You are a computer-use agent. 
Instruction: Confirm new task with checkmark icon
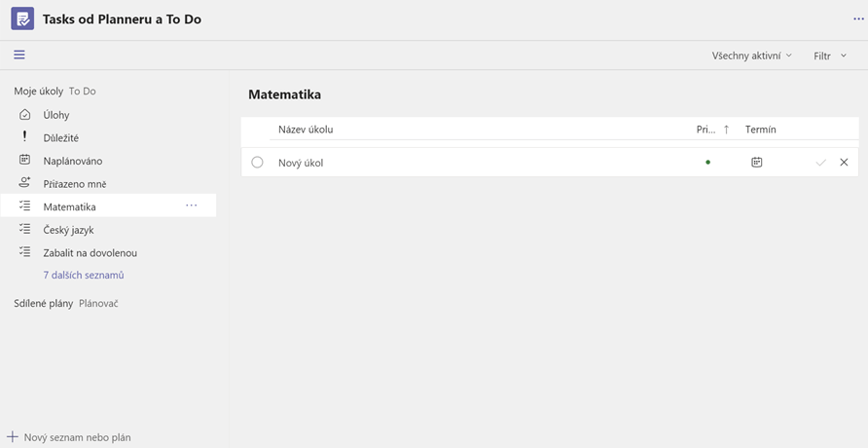tap(820, 163)
